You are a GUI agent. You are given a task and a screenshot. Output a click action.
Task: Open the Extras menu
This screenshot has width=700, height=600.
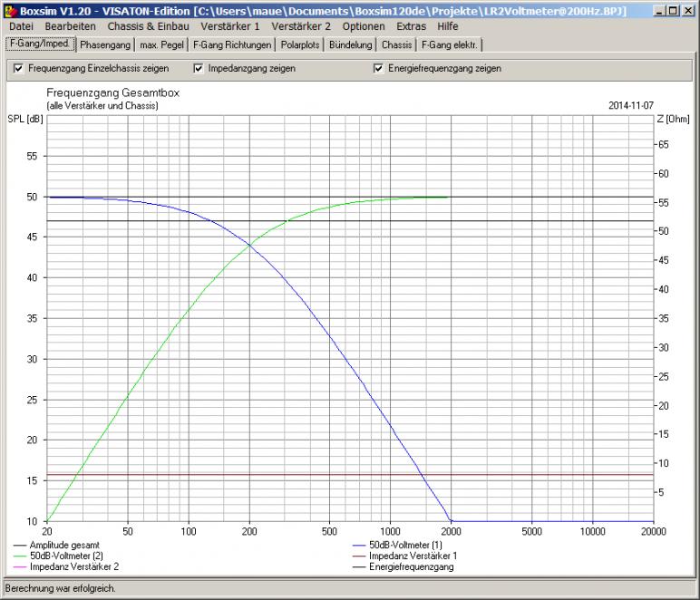click(x=411, y=27)
